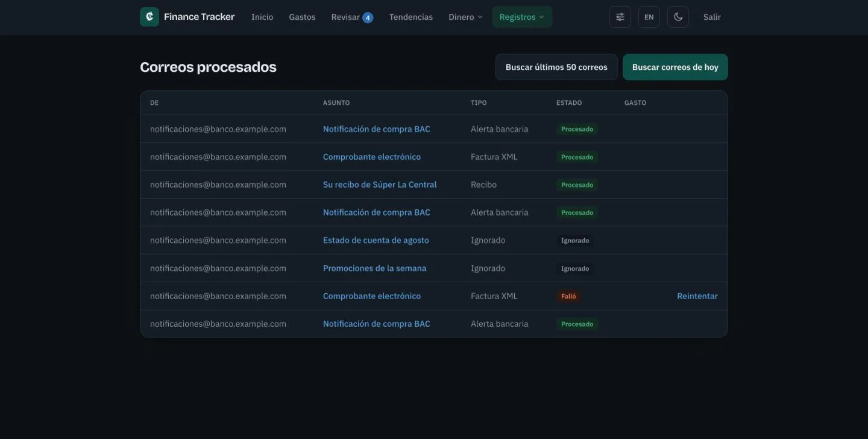The image size is (868, 439).
Task: Open the display settings sliders icon
Action: 620,17
